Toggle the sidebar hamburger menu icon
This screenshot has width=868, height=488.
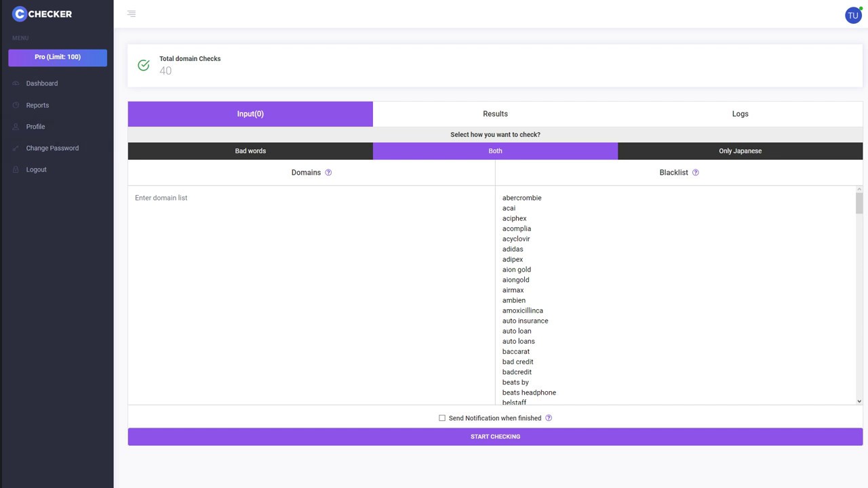pos(132,14)
